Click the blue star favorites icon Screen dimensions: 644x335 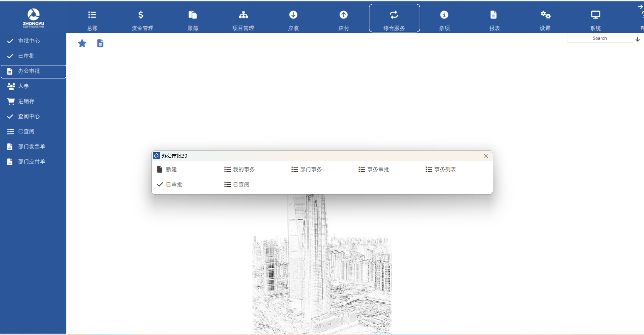(x=82, y=43)
